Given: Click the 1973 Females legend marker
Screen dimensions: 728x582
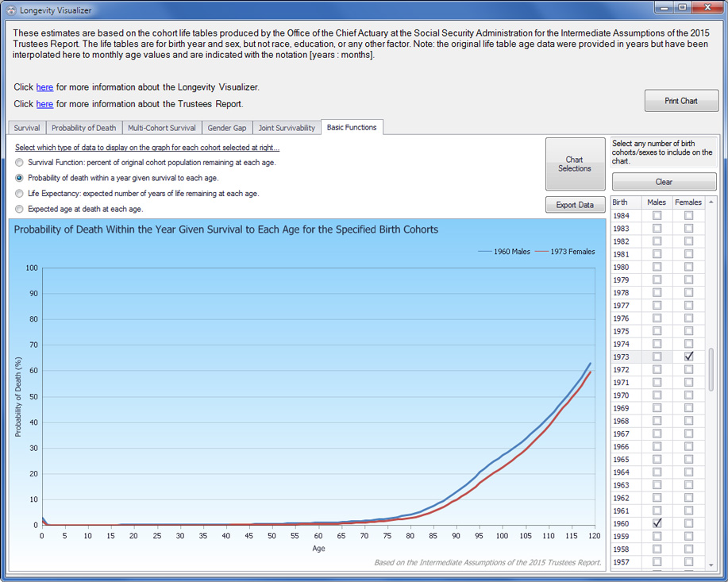Looking at the screenshot, I should coord(541,251).
